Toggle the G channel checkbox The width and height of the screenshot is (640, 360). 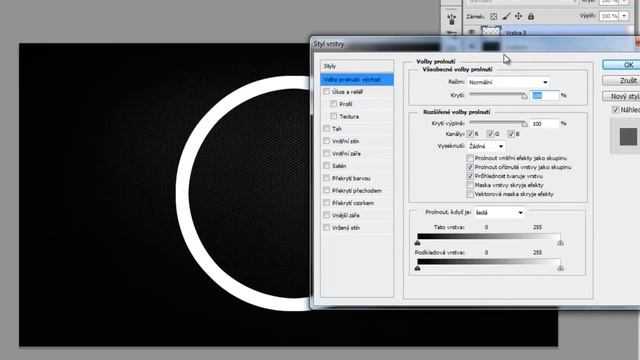[x=491, y=134]
